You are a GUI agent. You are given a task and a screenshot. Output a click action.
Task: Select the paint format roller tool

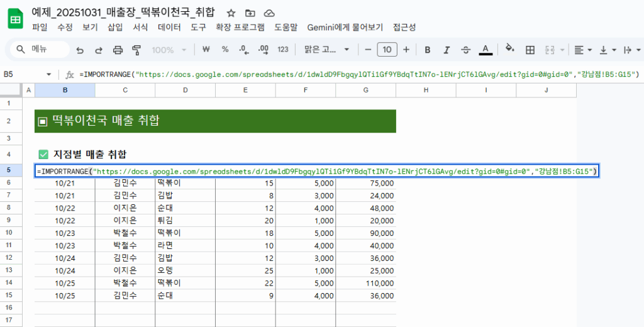coord(136,50)
